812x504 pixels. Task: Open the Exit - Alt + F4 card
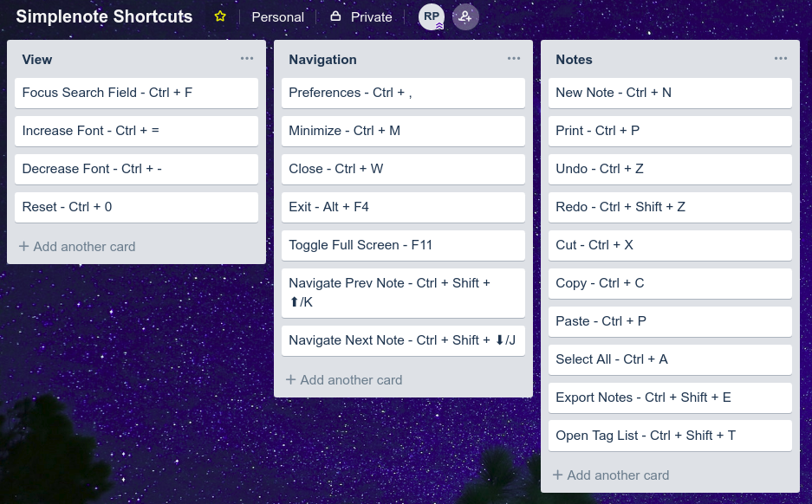(x=403, y=207)
